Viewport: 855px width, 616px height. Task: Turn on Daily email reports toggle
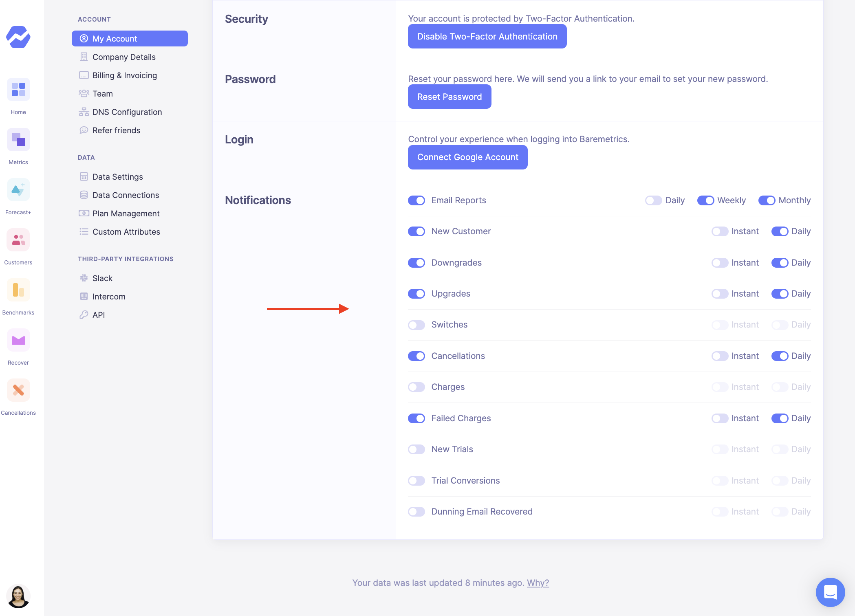653,200
